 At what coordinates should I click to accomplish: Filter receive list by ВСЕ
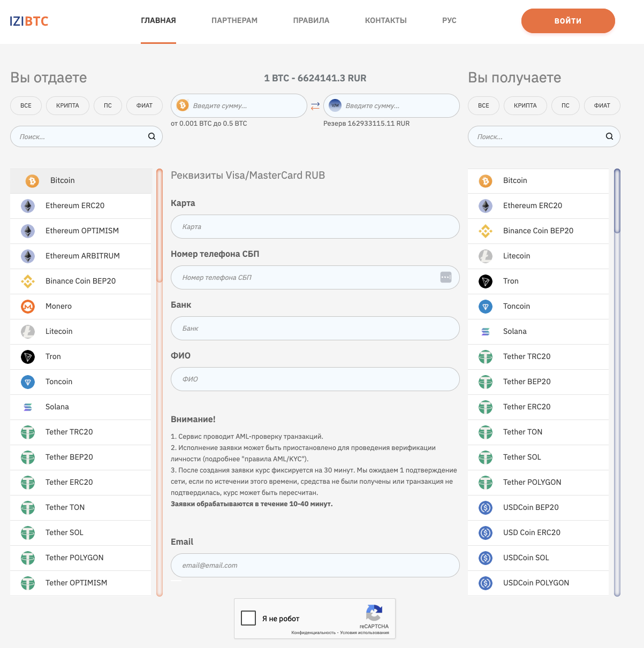click(x=484, y=105)
